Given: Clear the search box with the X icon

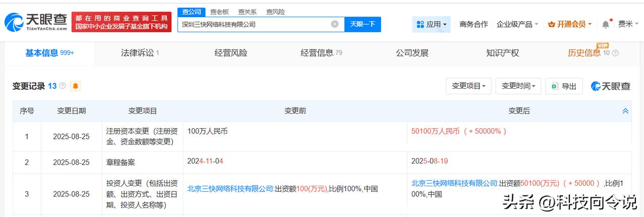Looking at the screenshot, I should [335, 24].
